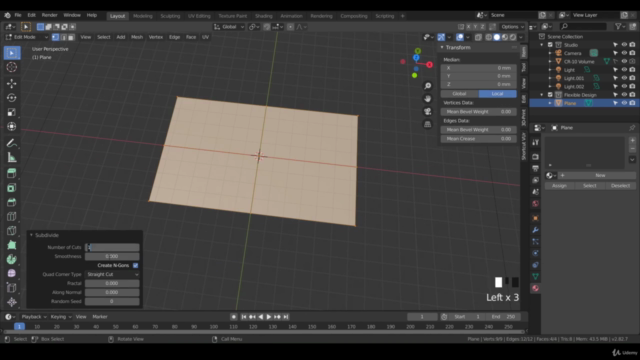Open Quad Corner Type dropdown
This screenshot has height=360, width=640.
click(112, 274)
